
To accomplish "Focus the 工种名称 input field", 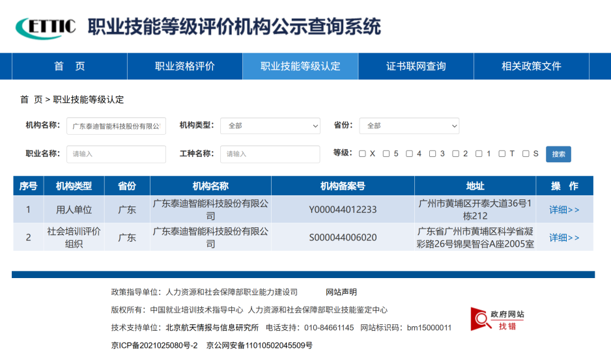I will 270,154.
